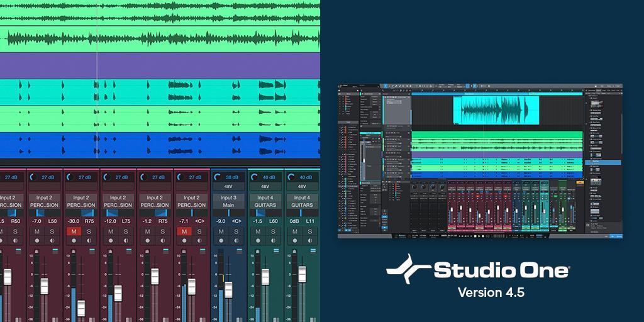The height and width of the screenshot is (322, 644).
Task: Click teal stacked-bars icon on -30.0 R75 channel
Action: 92,250
